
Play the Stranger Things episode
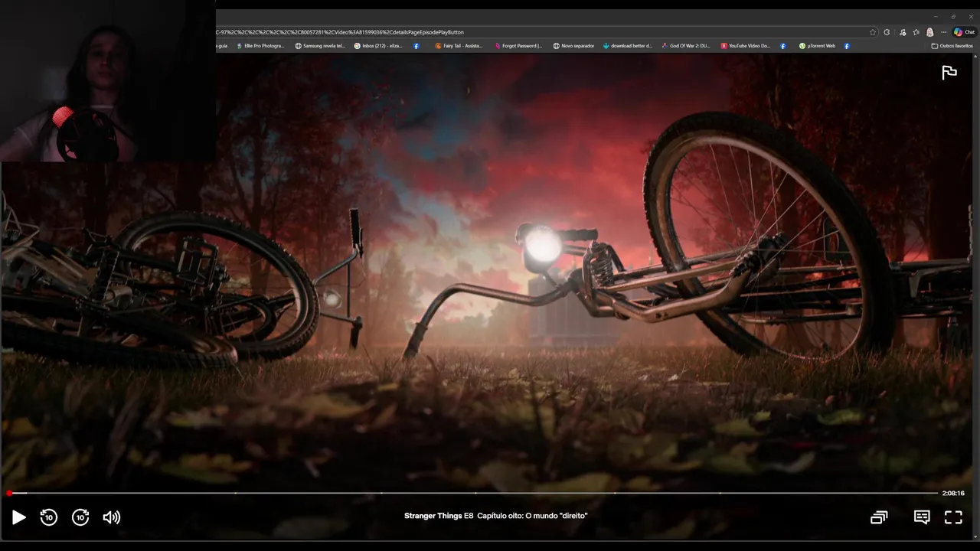click(x=18, y=517)
